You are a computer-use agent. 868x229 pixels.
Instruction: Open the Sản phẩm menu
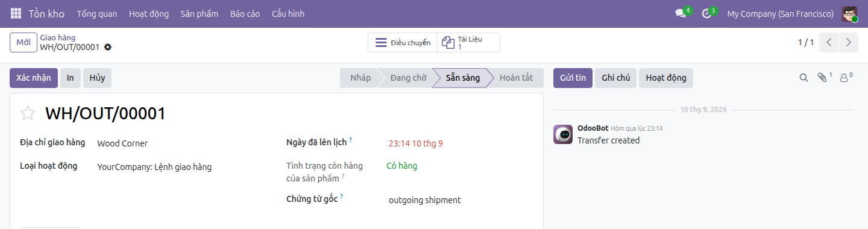coord(200,13)
